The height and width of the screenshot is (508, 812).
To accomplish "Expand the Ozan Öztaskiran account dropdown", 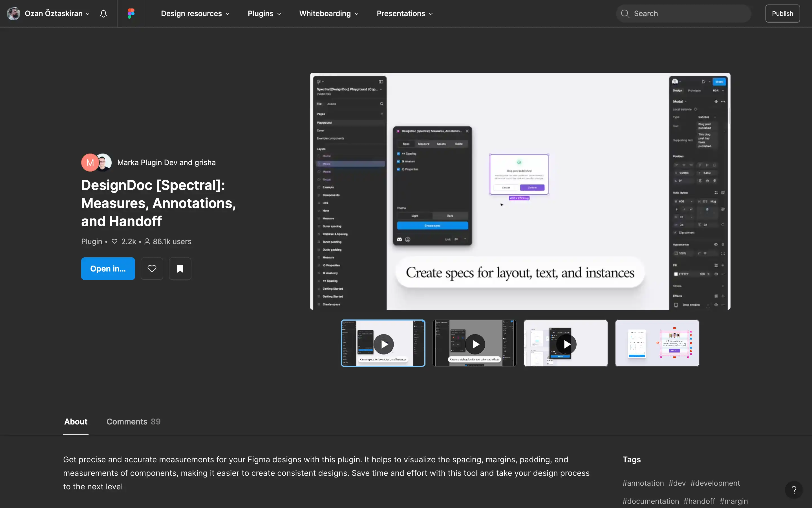I will 88,14.
